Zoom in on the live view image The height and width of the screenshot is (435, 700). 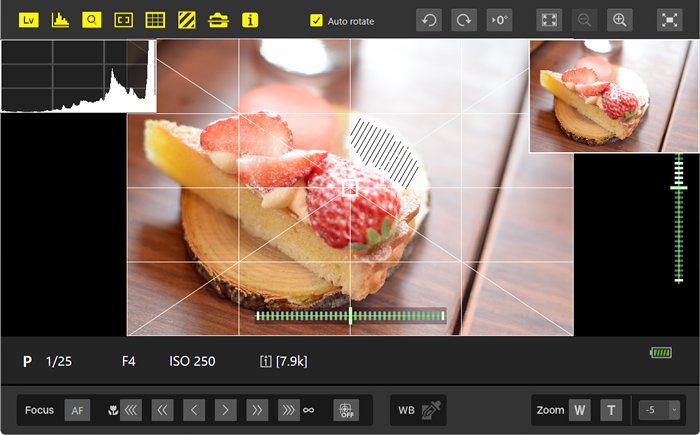tap(620, 20)
